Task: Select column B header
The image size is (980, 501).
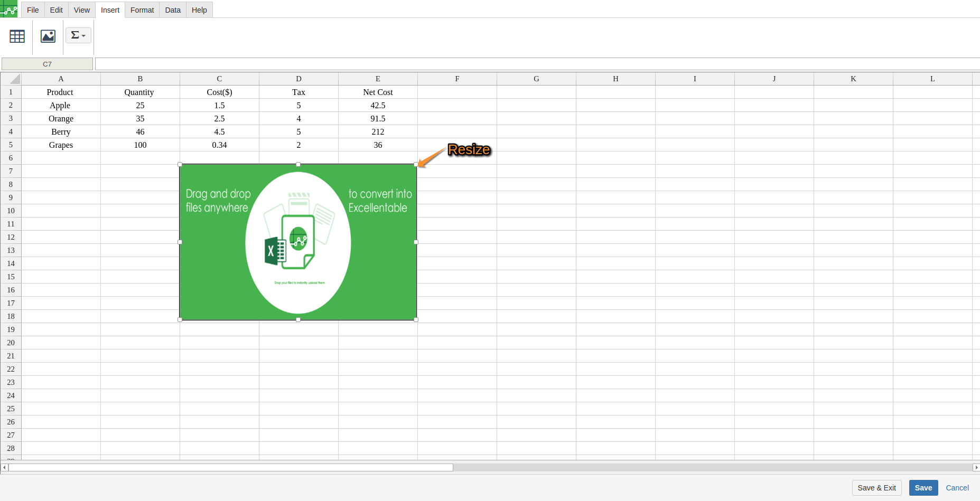Action: coord(140,79)
